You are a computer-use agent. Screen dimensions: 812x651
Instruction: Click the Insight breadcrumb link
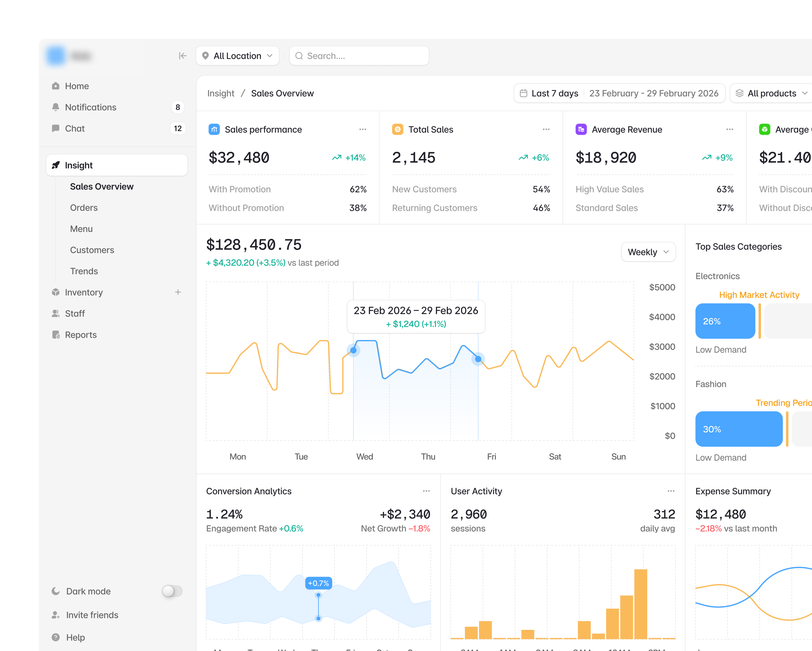(x=221, y=93)
